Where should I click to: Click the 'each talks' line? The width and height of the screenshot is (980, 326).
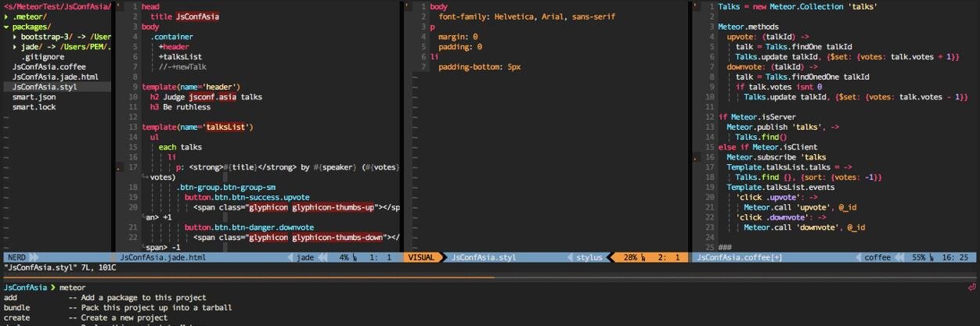180,147
